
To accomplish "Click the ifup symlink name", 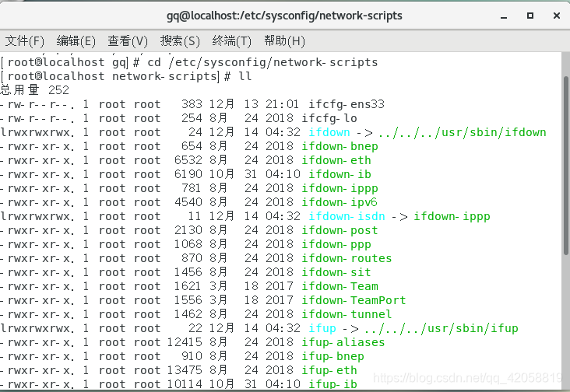I will (322, 328).
